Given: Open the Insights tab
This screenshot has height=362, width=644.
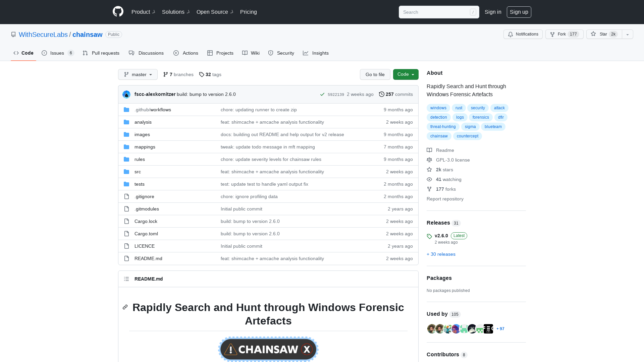Looking at the screenshot, I should click(316, 53).
